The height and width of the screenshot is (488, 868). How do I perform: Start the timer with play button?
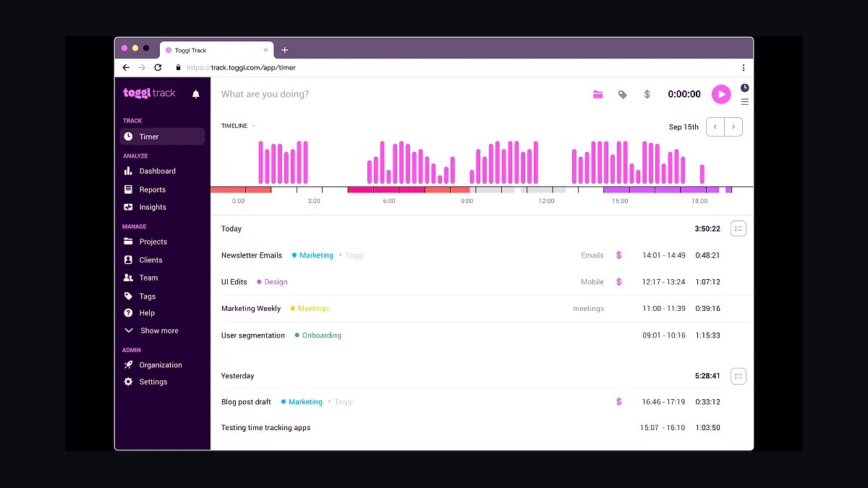721,94
